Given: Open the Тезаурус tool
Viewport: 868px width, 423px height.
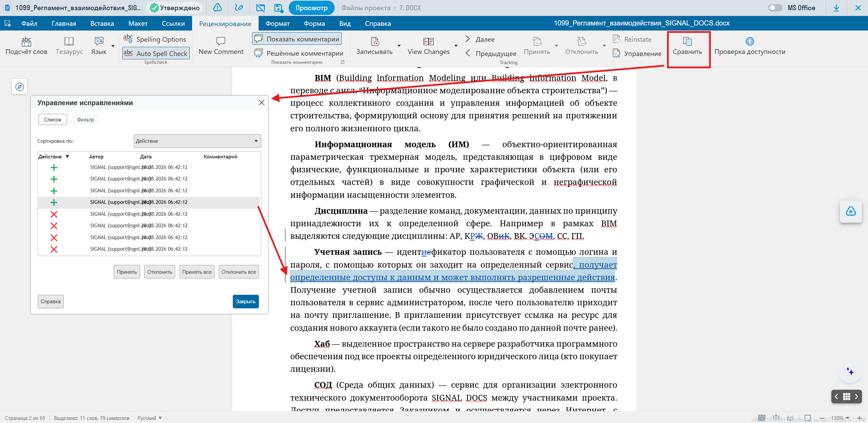Looking at the screenshot, I should coord(69,45).
